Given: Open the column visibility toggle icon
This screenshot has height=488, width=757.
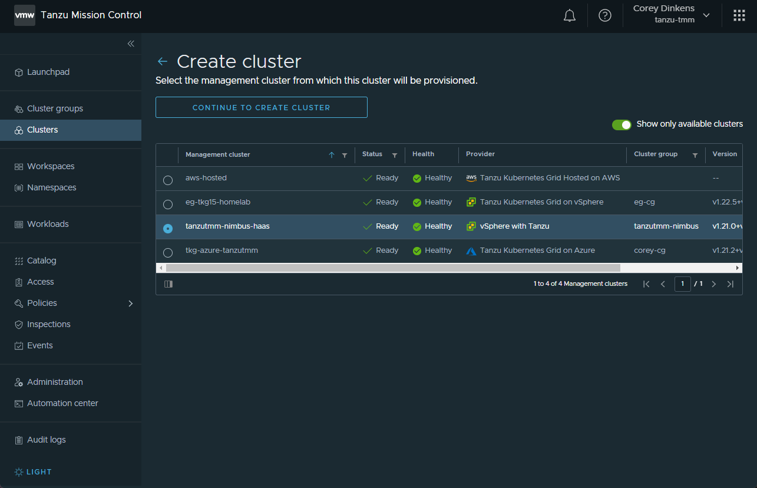Looking at the screenshot, I should [168, 284].
